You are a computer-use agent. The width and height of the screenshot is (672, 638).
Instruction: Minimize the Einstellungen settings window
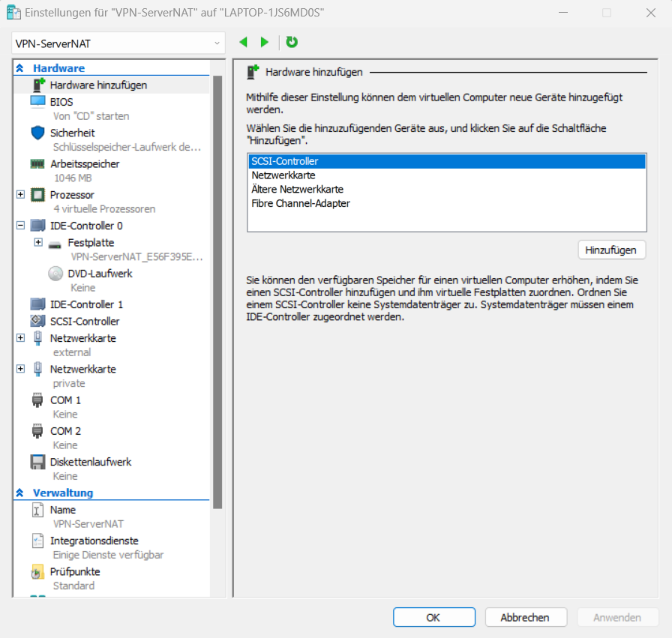pyautogui.click(x=563, y=13)
